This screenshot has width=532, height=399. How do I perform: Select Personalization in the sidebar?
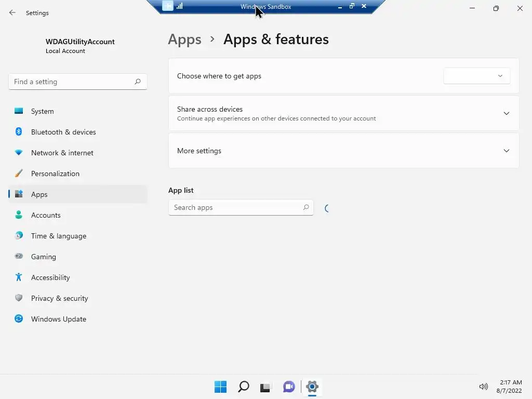[x=78, y=174]
